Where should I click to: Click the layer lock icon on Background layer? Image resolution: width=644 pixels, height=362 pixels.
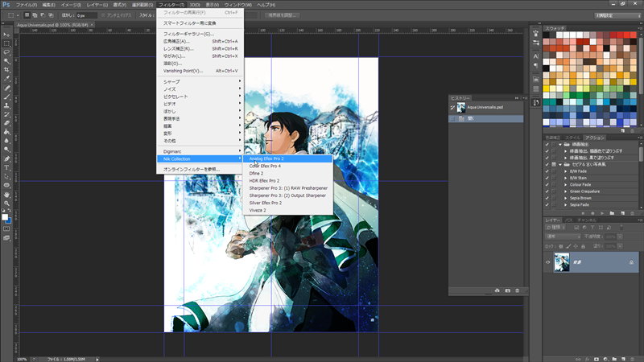pos(631,262)
